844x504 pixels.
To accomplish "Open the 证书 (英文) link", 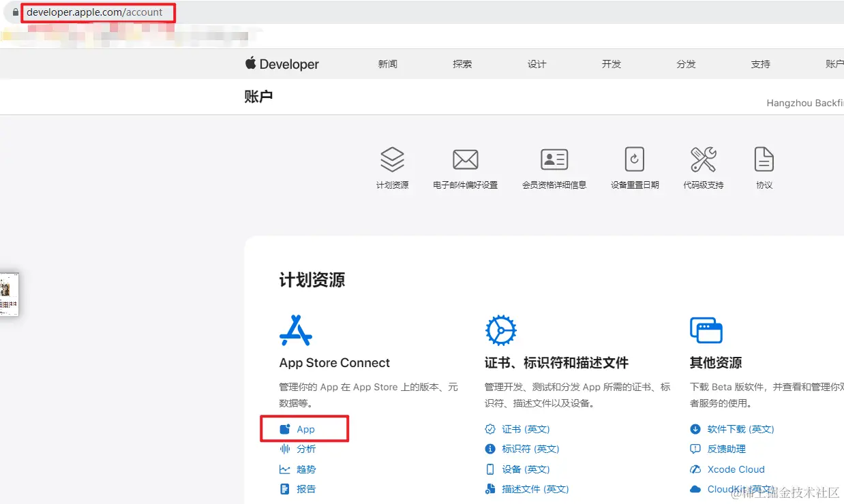I will coord(526,429).
